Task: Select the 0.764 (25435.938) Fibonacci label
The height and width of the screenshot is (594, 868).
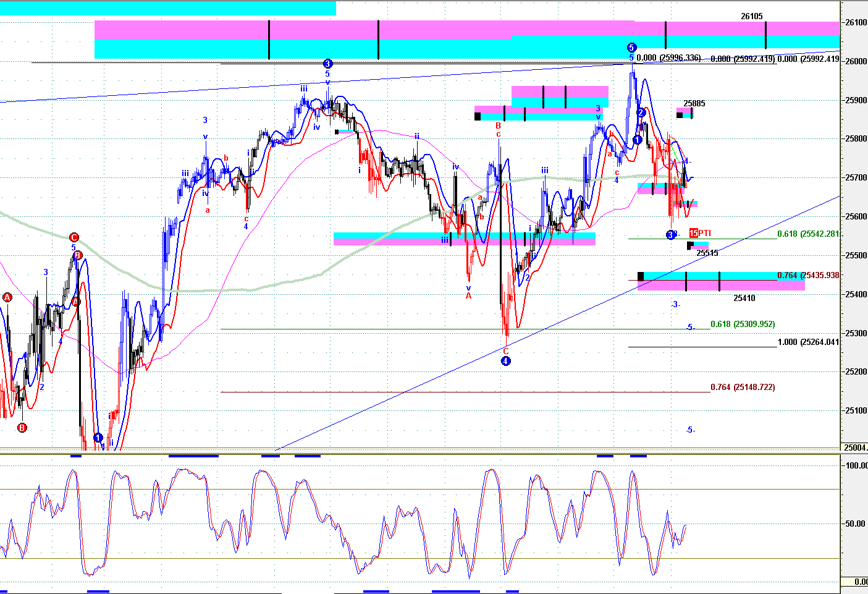Action: 808,275
